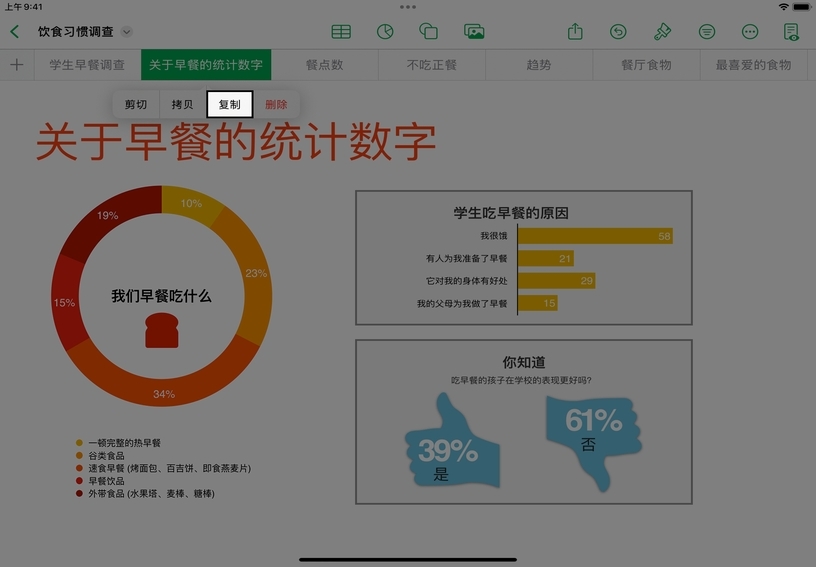The image size is (816, 567).
Task: Expand the 饮食习惯调查 title dropdown
Action: point(126,32)
